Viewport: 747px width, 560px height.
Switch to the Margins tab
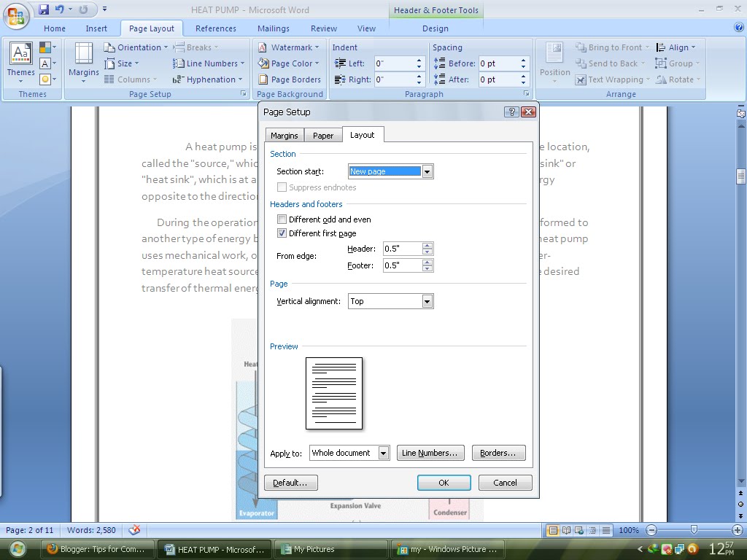click(284, 135)
